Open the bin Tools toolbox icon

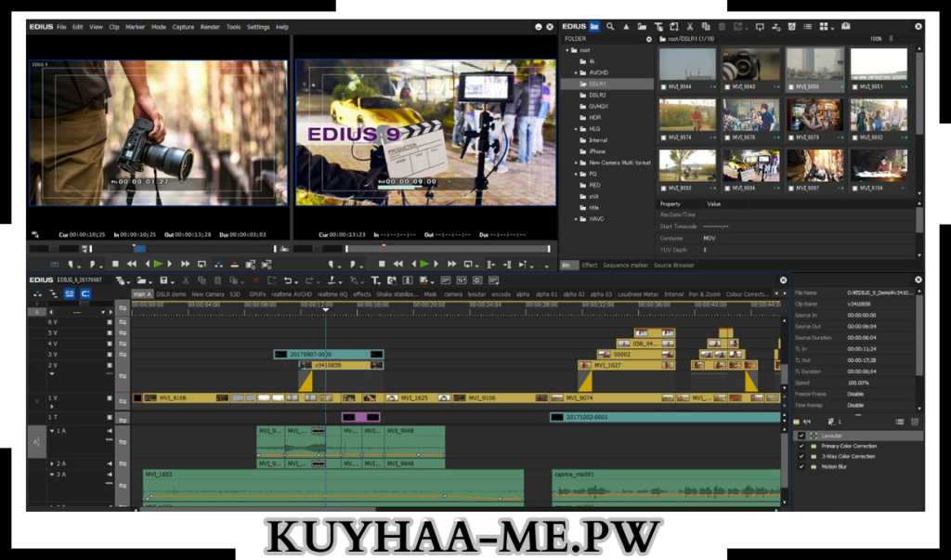pos(845,27)
